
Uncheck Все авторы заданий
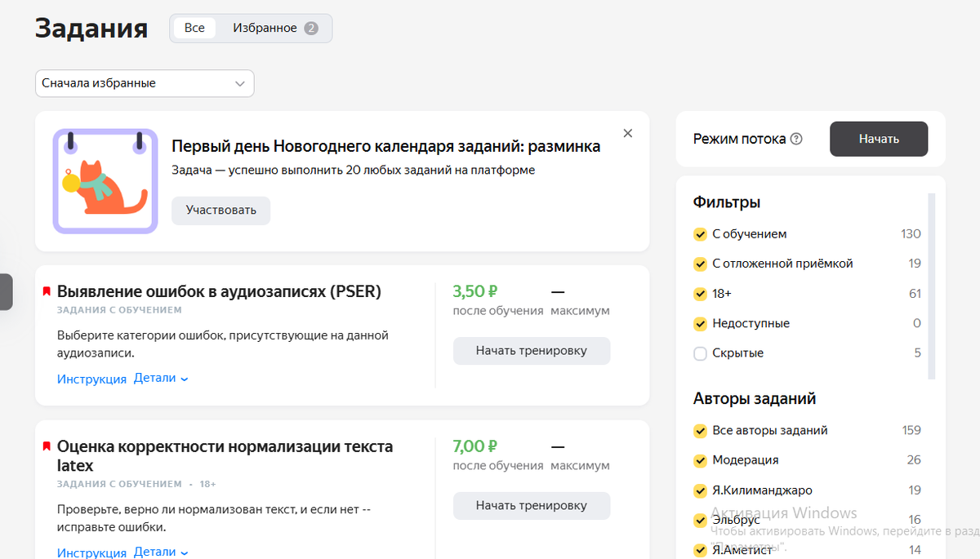(x=700, y=430)
